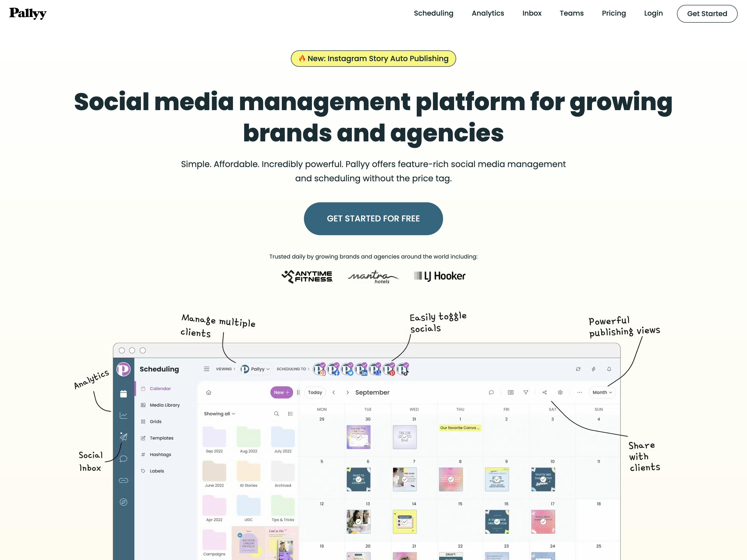
Task: Toggle Instagram social media icon
Action: pos(321,369)
